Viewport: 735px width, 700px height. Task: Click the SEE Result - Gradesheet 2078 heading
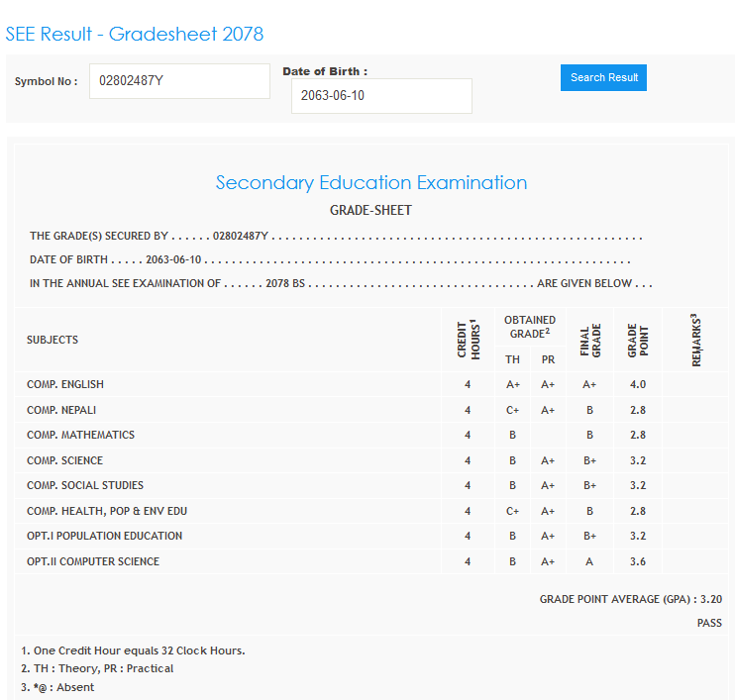[x=135, y=34]
